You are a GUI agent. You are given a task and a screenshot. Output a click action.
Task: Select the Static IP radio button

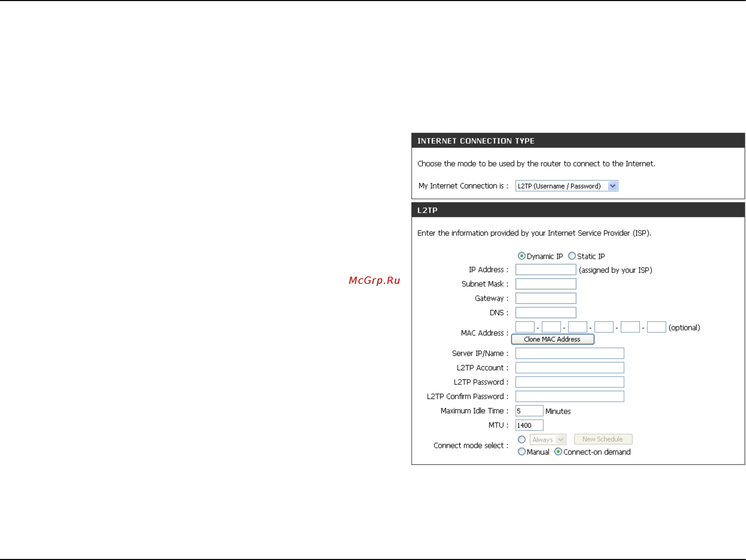(572, 256)
